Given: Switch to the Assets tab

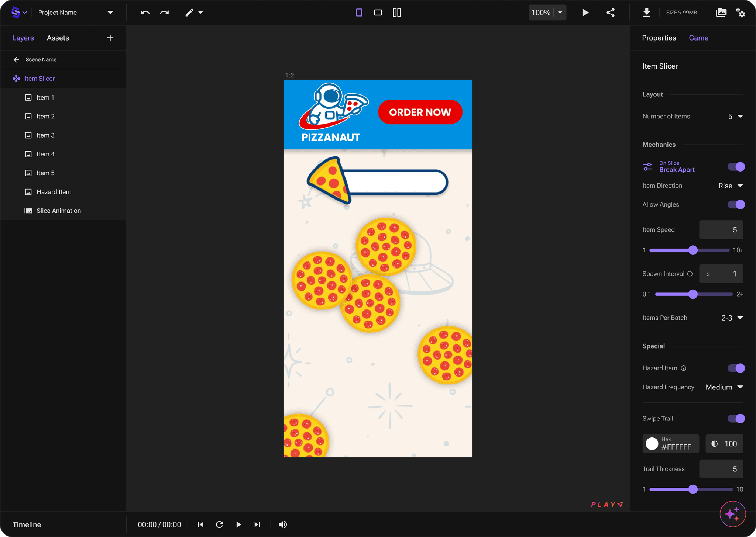Looking at the screenshot, I should [x=58, y=38].
